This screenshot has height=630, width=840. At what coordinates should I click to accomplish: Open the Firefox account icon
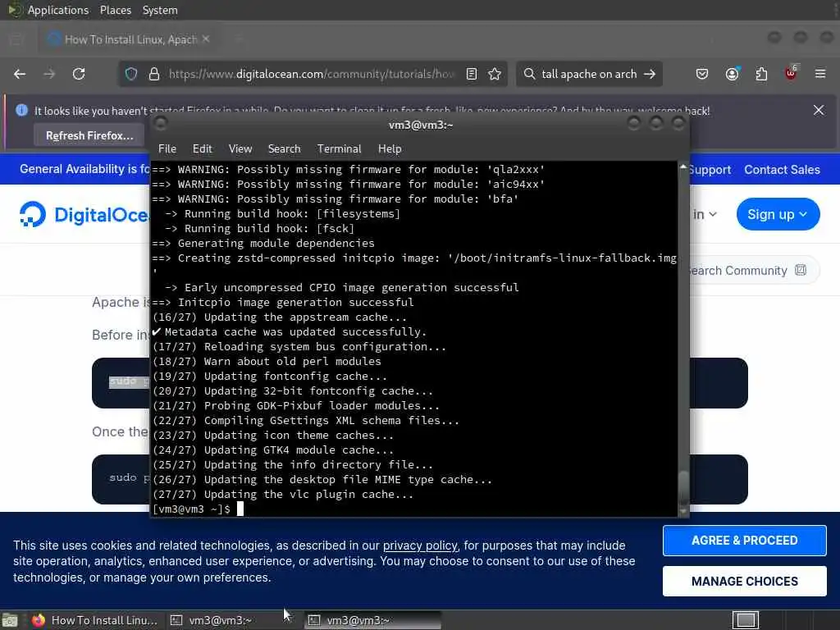click(x=732, y=74)
